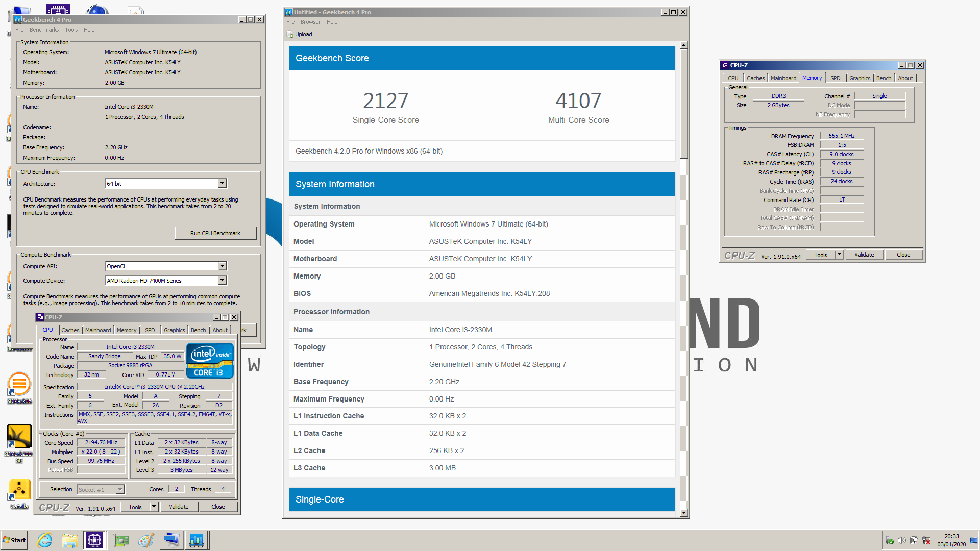This screenshot has width=980, height=551.
Task: Switch to CPU-Z via purple chip taskbar icon
Action: [94, 540]
